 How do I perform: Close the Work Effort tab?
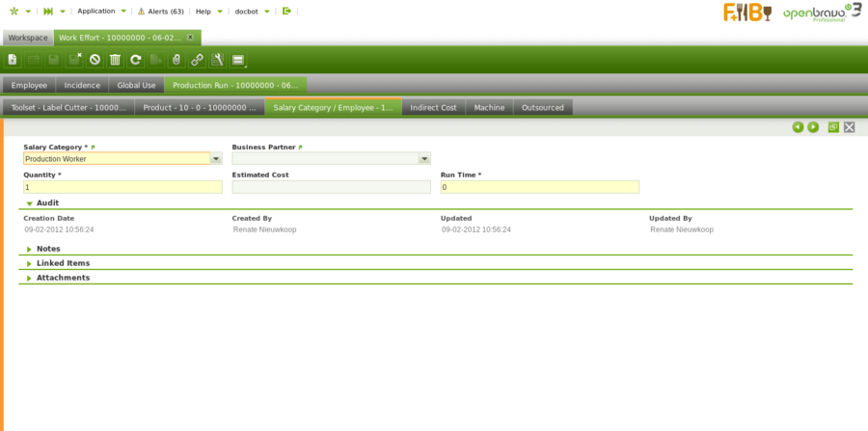pyautogui.click(x=190, y=37)
